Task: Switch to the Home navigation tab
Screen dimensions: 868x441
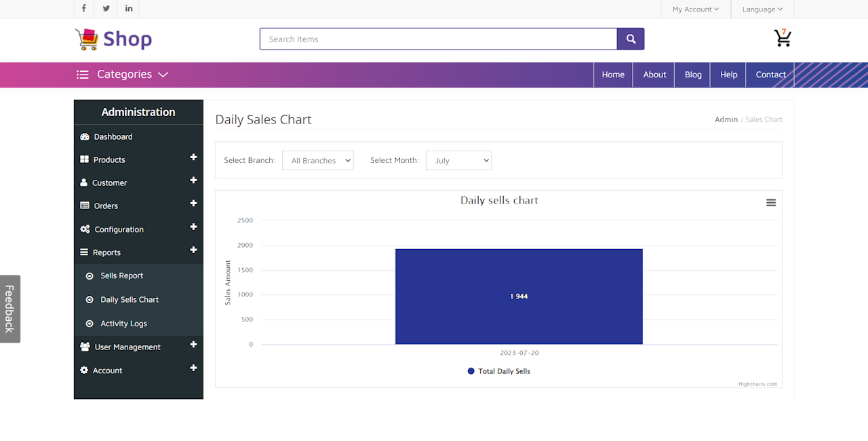Action: coord(612,75)
